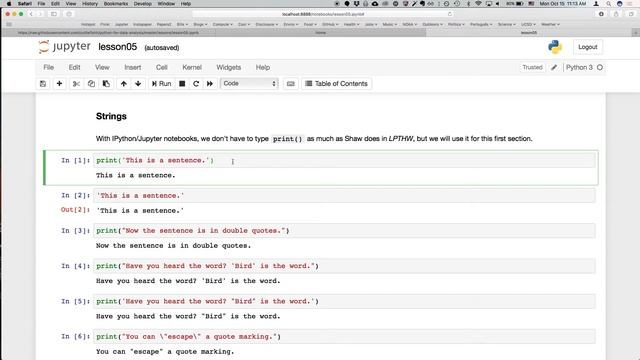The image size is (640, 360).
Task: Switch to the lesson05 browser tab
Action: (529, 33)
